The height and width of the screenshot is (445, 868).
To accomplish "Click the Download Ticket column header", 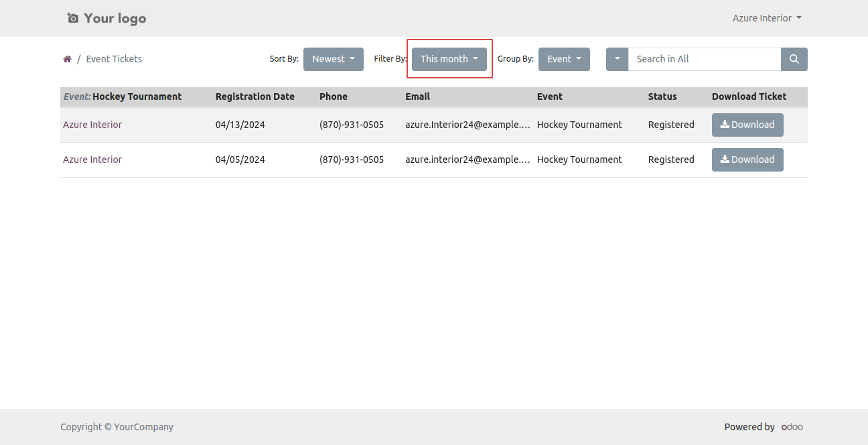I will (749, 97).
